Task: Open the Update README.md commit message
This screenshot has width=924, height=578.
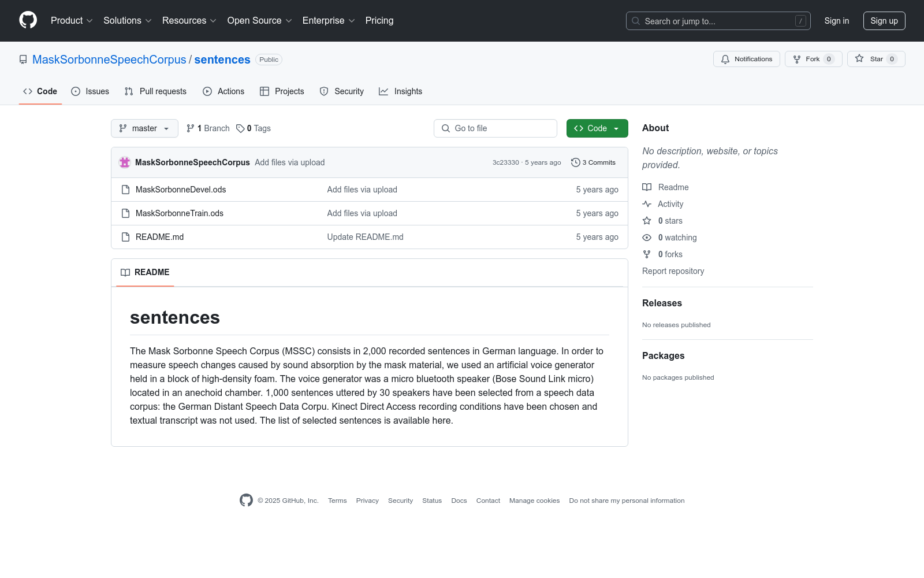Action: 366,237
